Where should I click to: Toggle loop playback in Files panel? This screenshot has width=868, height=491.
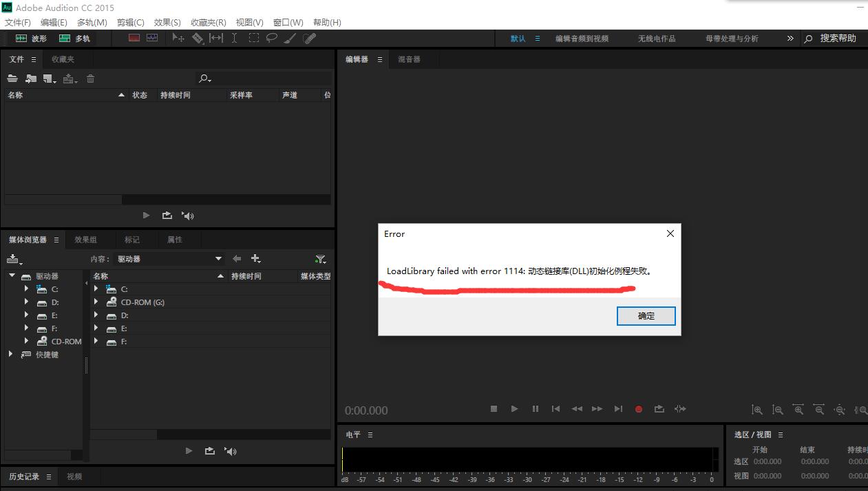167,216
